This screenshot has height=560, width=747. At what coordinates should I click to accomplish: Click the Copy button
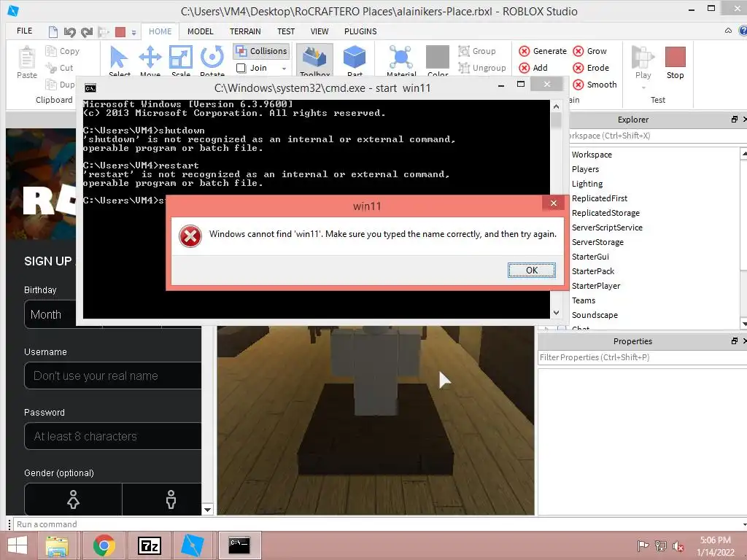point(63,51)
